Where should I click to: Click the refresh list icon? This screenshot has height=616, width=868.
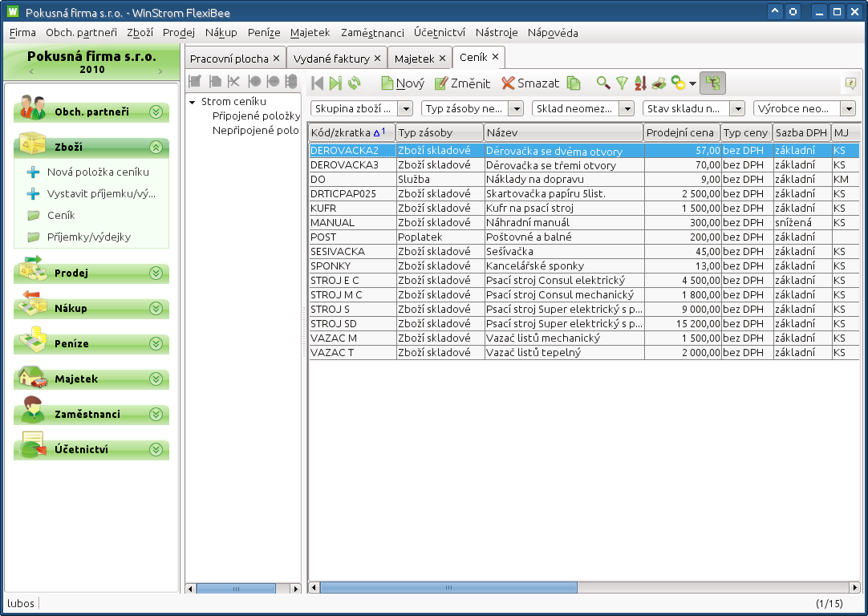click(354, 83)
